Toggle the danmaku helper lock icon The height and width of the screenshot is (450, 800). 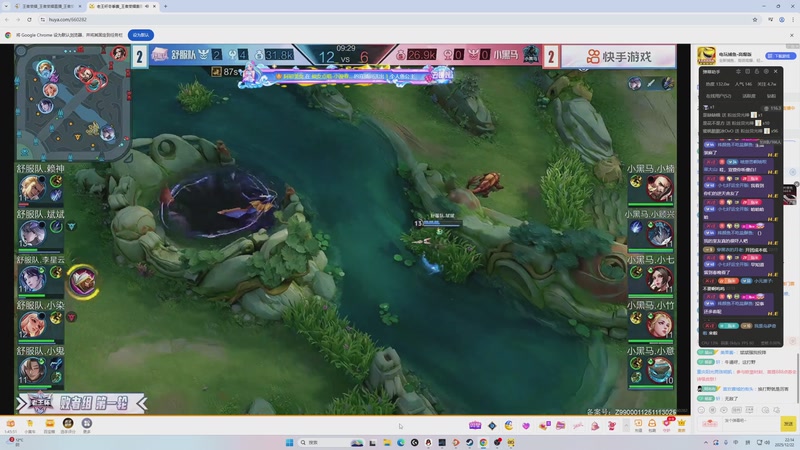point(757,71)
